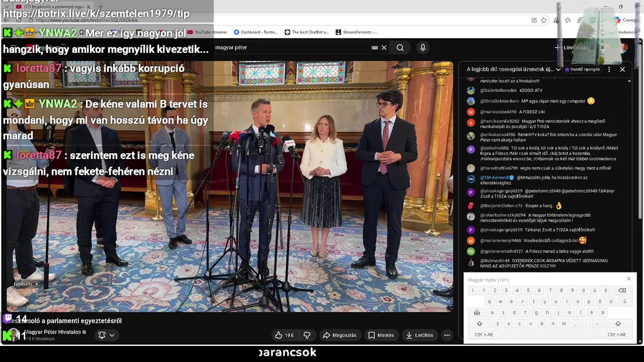The height and width of the screenshot is (362, 644).
Task: Click the channel avatar under the video
Action: (14, 335)
